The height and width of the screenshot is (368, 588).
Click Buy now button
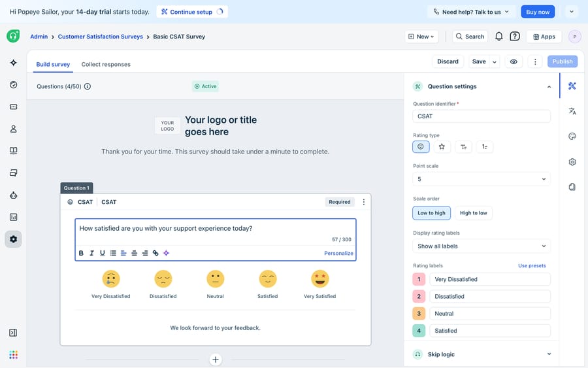538,12
